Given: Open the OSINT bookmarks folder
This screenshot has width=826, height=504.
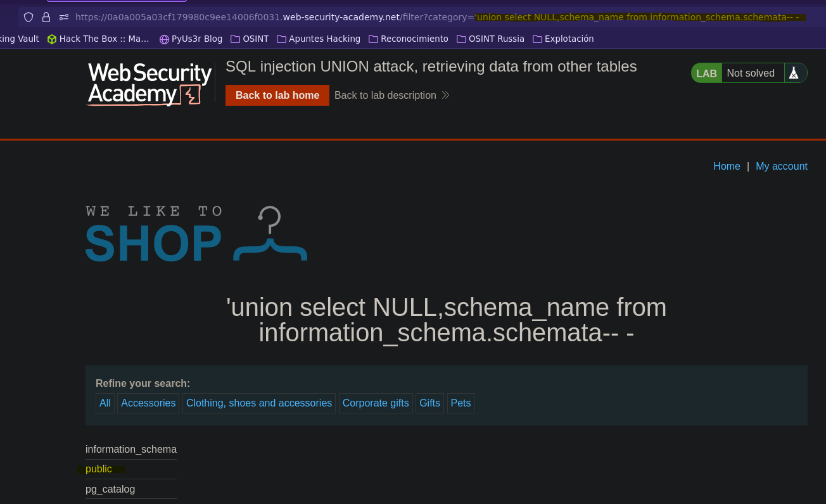Looking at the screenshot, I should (250, 39).
